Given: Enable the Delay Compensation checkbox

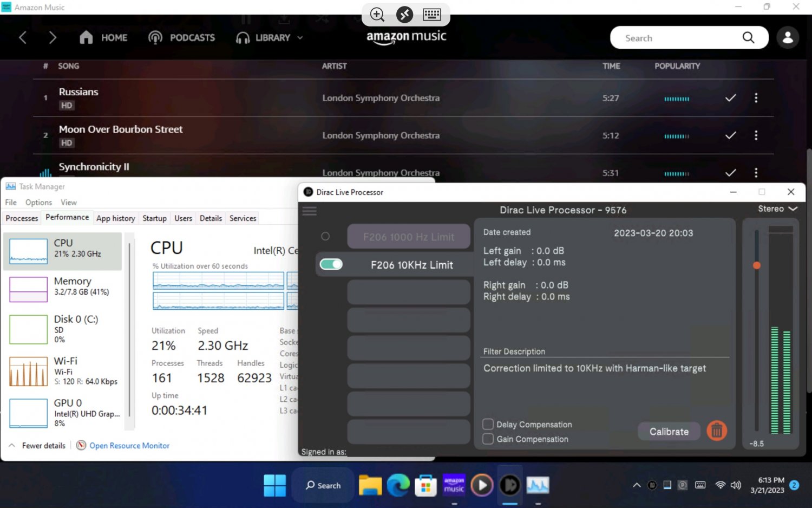Looking at the screenshot, I should [x=488, y=424].
